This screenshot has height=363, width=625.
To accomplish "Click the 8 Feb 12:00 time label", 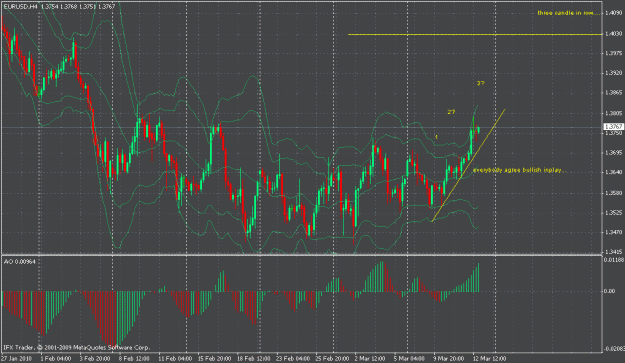I will (x=134, y=358).
